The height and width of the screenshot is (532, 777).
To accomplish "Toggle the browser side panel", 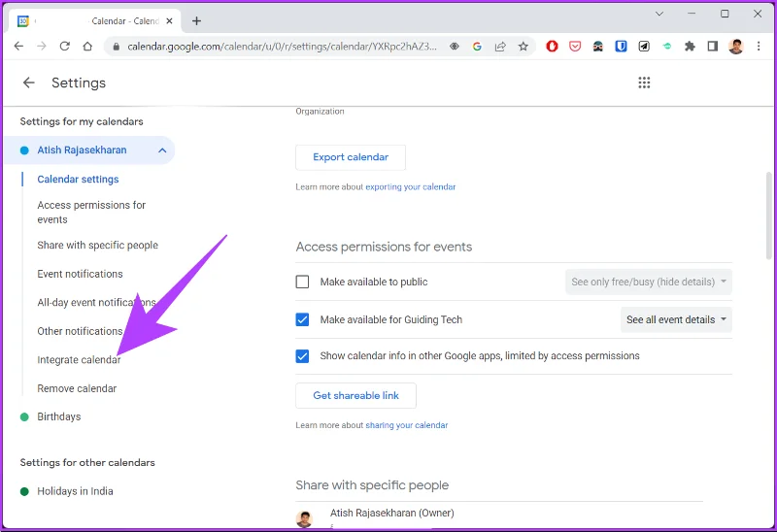I will pos(713,46).
